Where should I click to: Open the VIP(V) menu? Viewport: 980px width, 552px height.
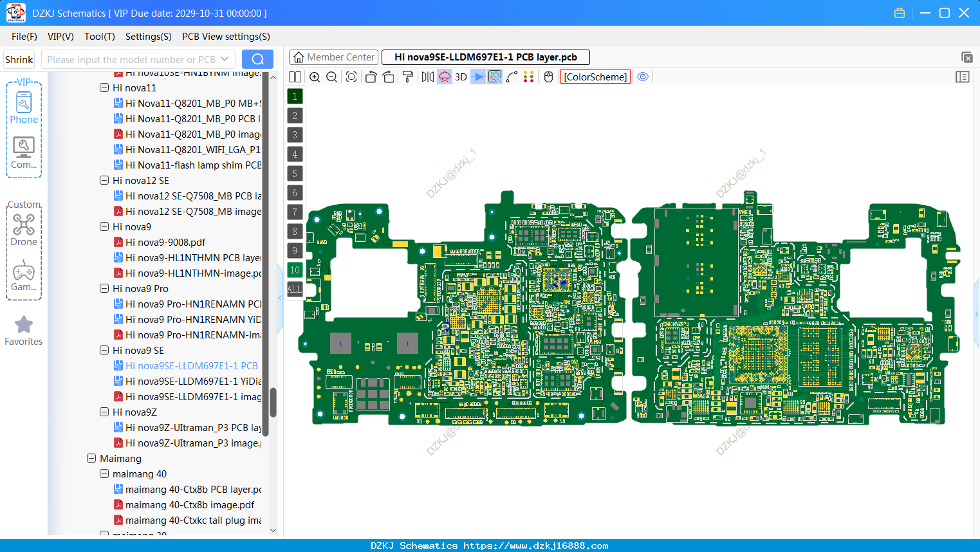tap(60, 37)
